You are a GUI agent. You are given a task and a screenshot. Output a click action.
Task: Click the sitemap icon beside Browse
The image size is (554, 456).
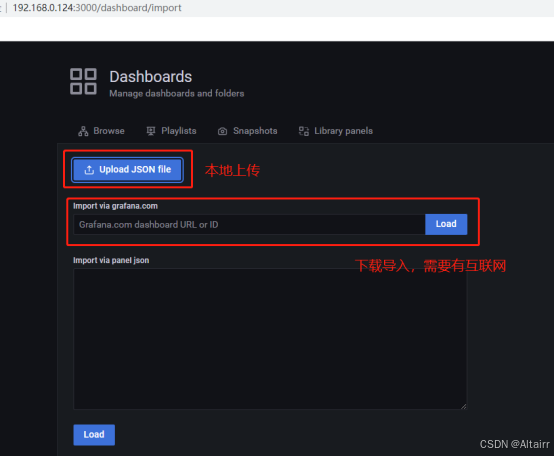[x=83, y=131]
